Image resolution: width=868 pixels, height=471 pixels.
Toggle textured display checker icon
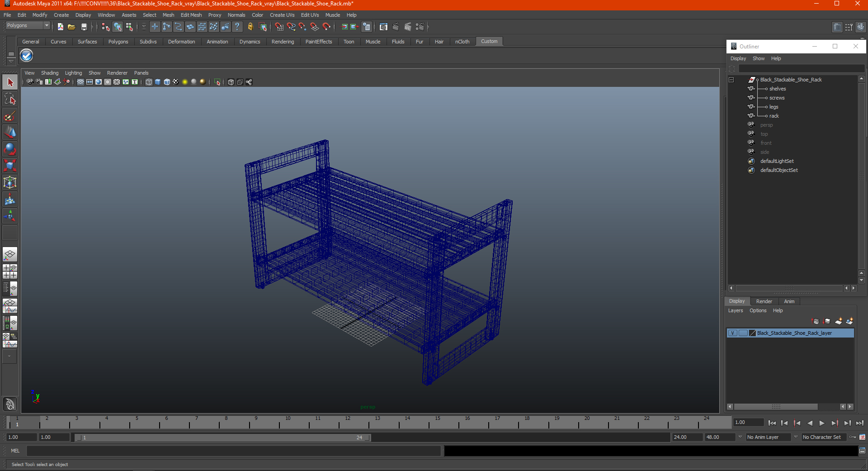(176, 82)
